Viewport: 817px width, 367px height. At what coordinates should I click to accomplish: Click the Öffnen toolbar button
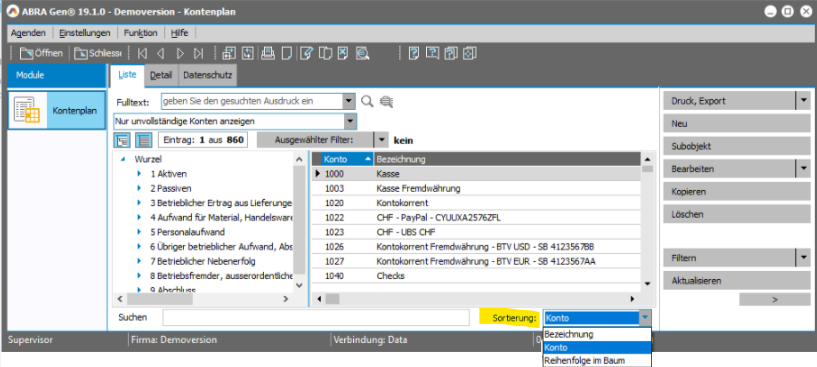coord(41,53)
